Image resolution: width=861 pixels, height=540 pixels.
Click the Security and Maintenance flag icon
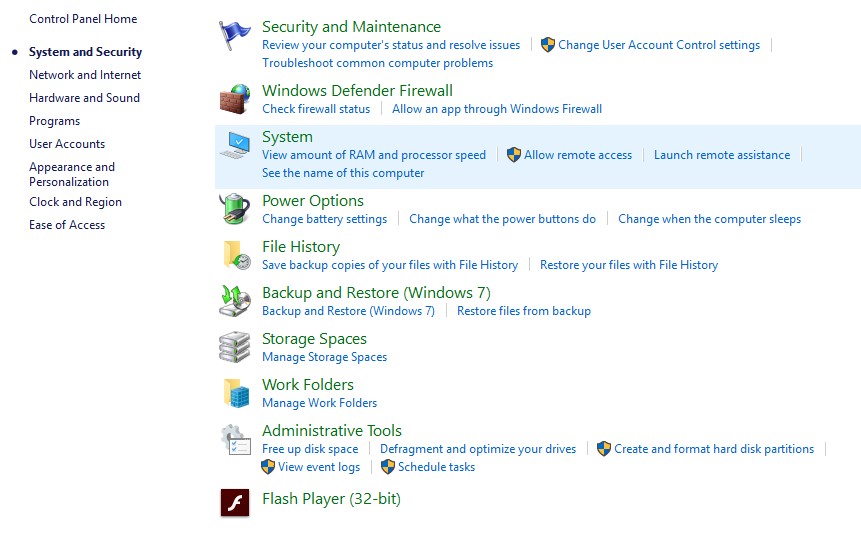click(235, 36)
